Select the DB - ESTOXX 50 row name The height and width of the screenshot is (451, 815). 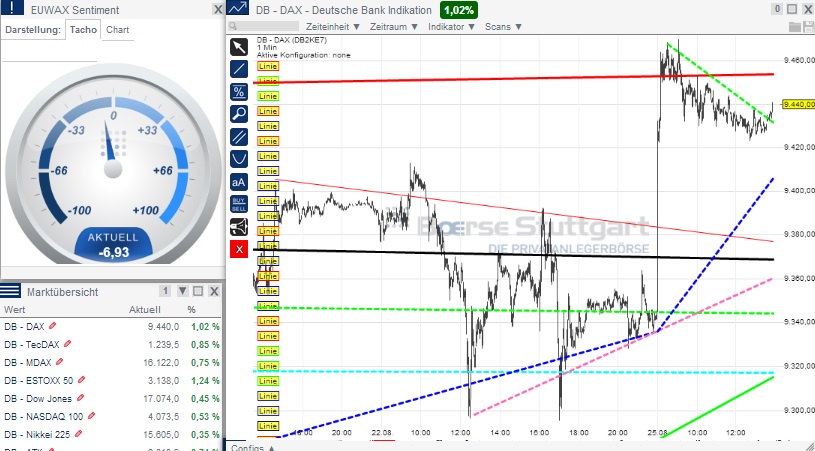click(38, 380)
